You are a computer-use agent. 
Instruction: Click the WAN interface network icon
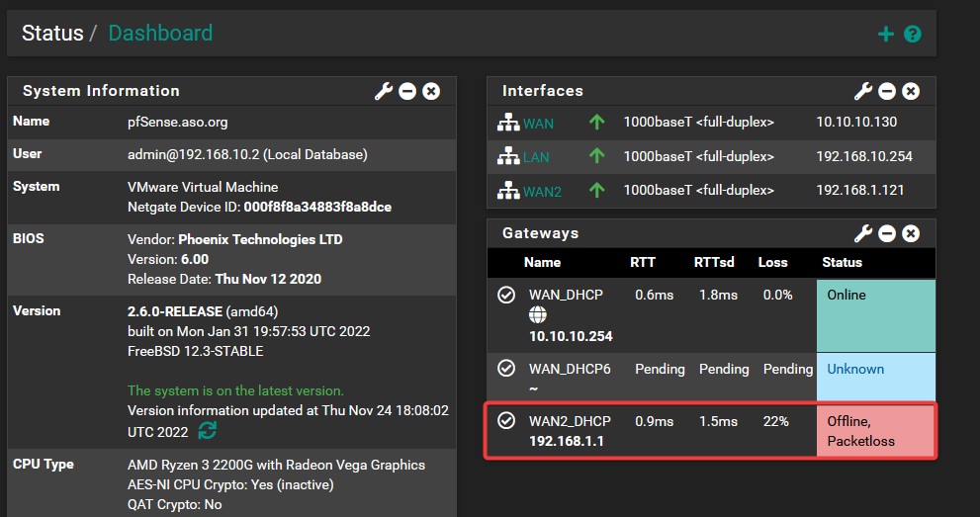pos(508,124)
